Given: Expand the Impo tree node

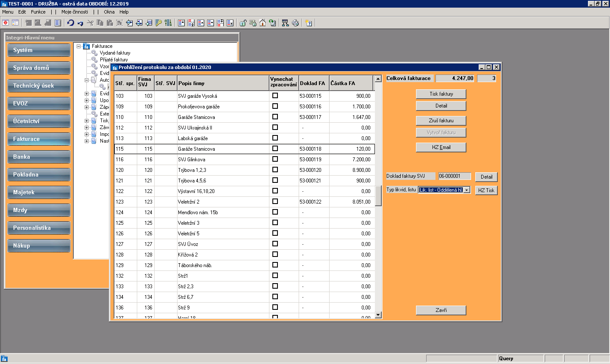Looking at the screenshot, I should (86, 134).
